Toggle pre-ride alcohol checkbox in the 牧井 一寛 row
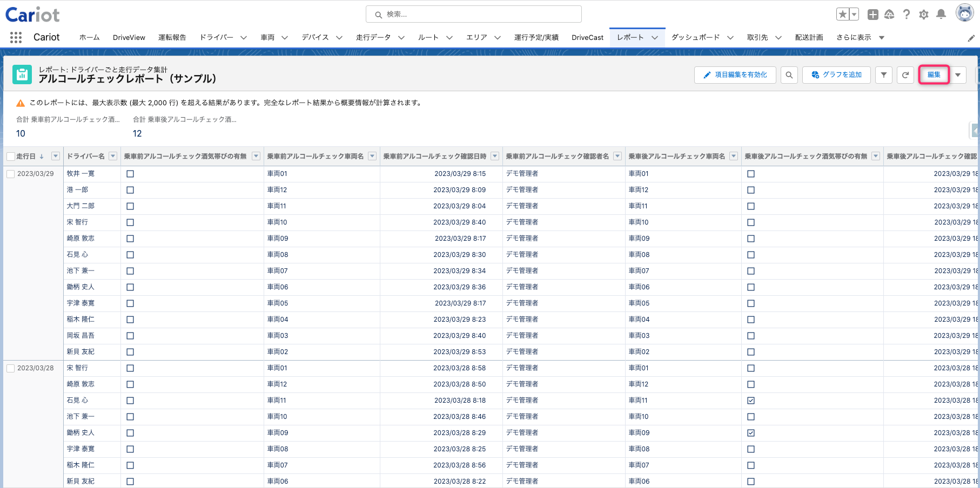This screenshot has width=980, height=488. pyautogui.click(x=130, y=174)
